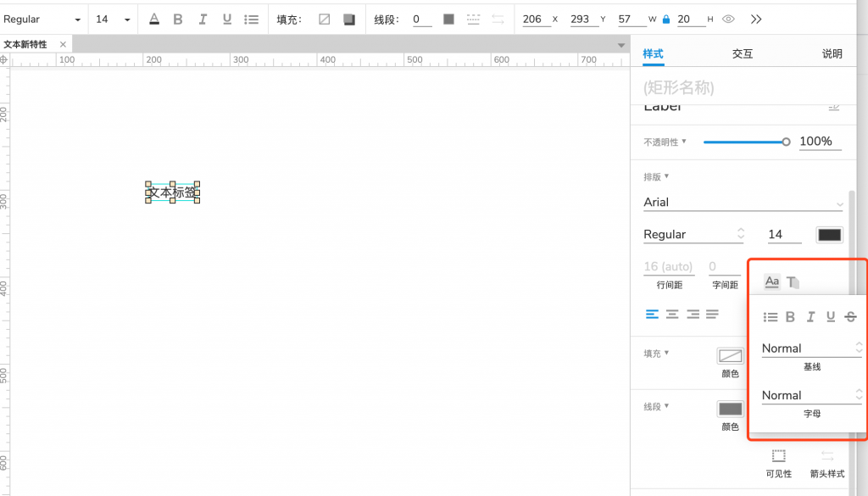Screen dimensions: 868x496
Task: Click the font size 14 field in panel
Action: pos(784,235)
